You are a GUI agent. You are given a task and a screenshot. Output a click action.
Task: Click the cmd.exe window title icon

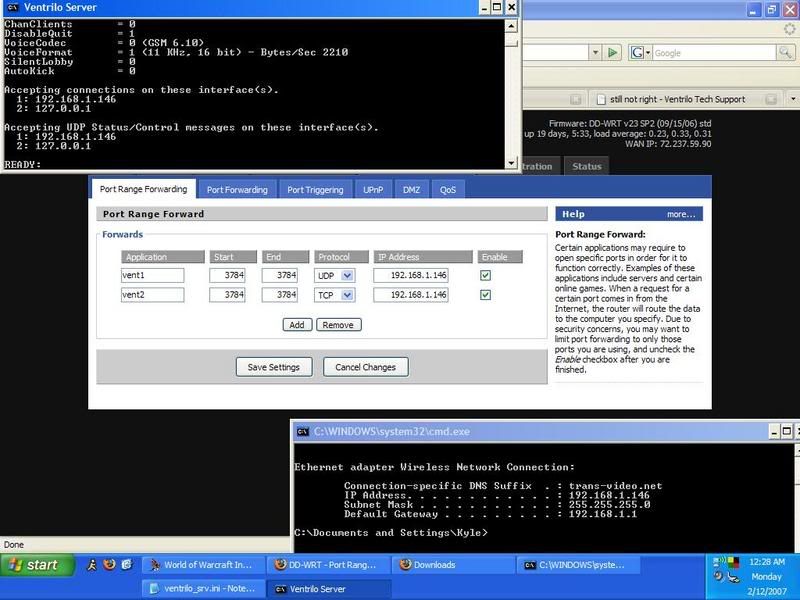click(x=303, y=432)
